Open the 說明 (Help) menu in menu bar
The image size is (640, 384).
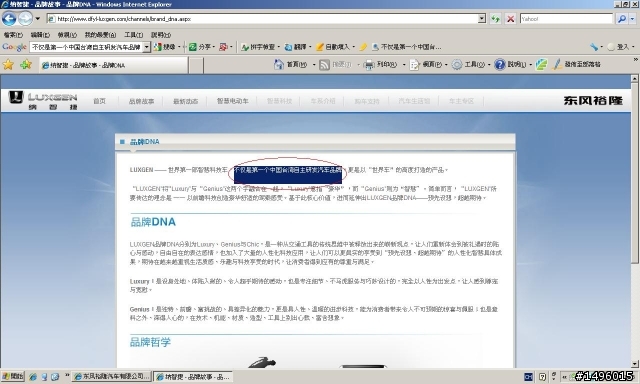[x=161, y=35]
